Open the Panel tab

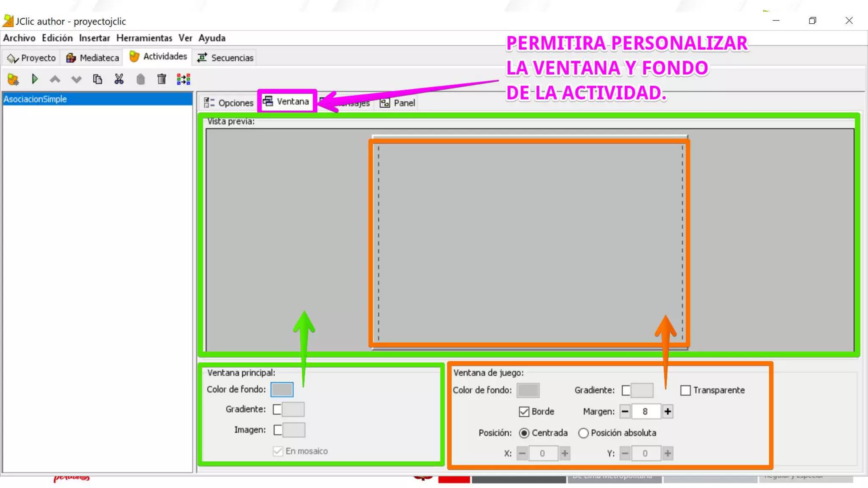click(x=398, y=103)
